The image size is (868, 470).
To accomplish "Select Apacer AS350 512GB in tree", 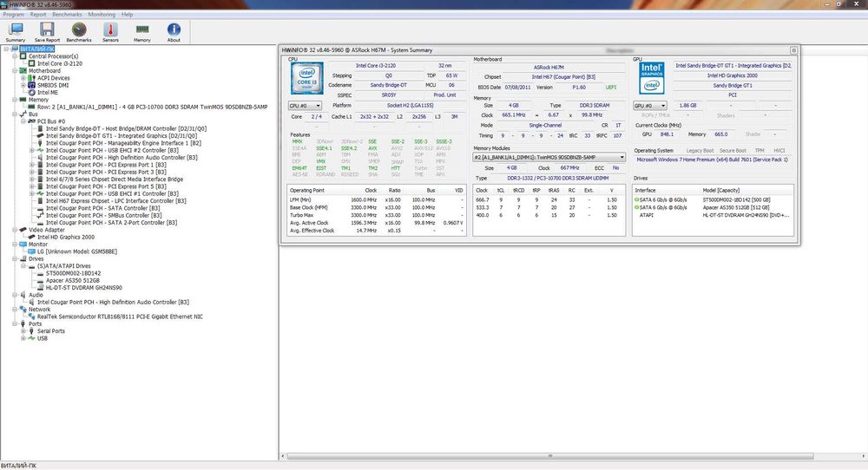I will [73, 280].
